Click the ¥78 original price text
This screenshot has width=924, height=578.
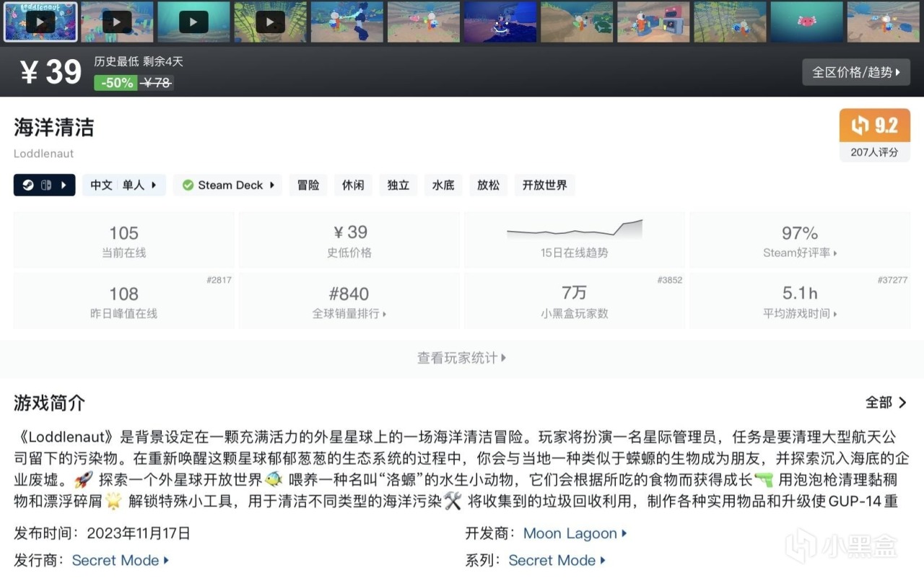click(x=157, y=83)
